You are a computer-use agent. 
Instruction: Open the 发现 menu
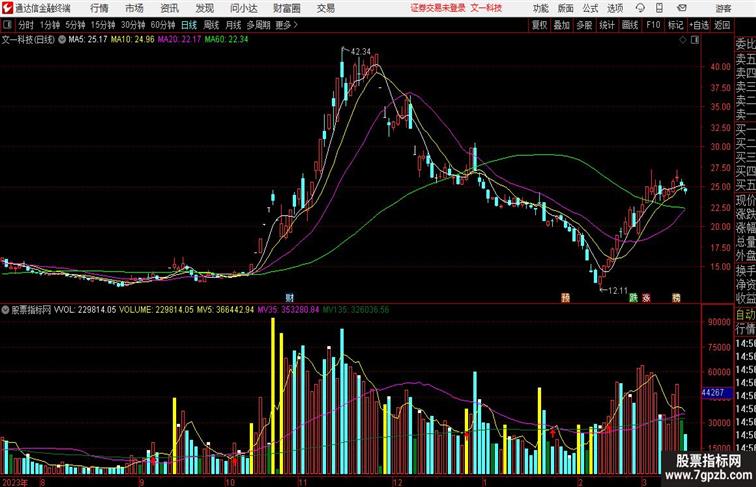[x=204, y=8]
